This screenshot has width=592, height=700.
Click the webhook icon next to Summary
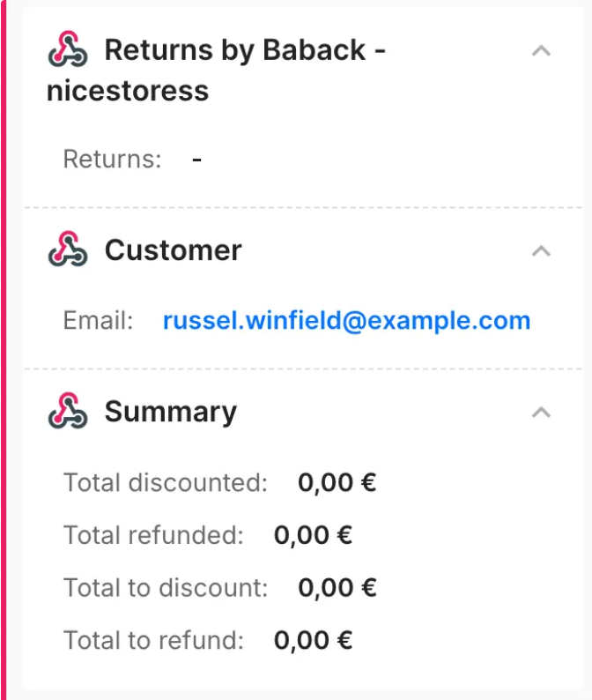click(68, 412)
